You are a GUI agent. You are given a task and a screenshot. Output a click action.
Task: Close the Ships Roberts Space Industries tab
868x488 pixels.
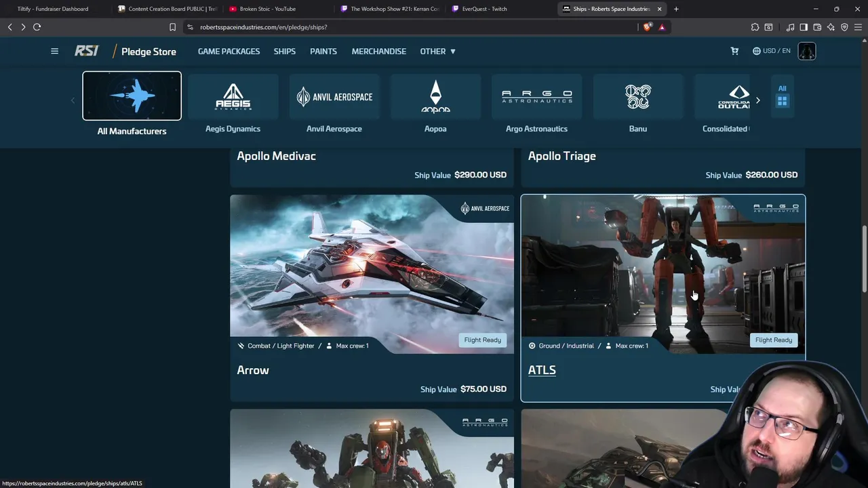click(659, 9)
